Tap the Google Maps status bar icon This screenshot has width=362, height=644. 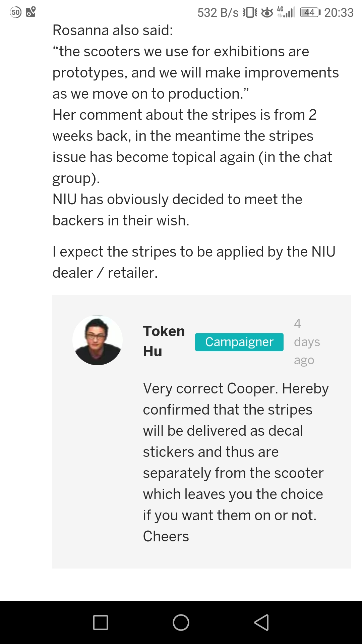click(x=31, y=12)
